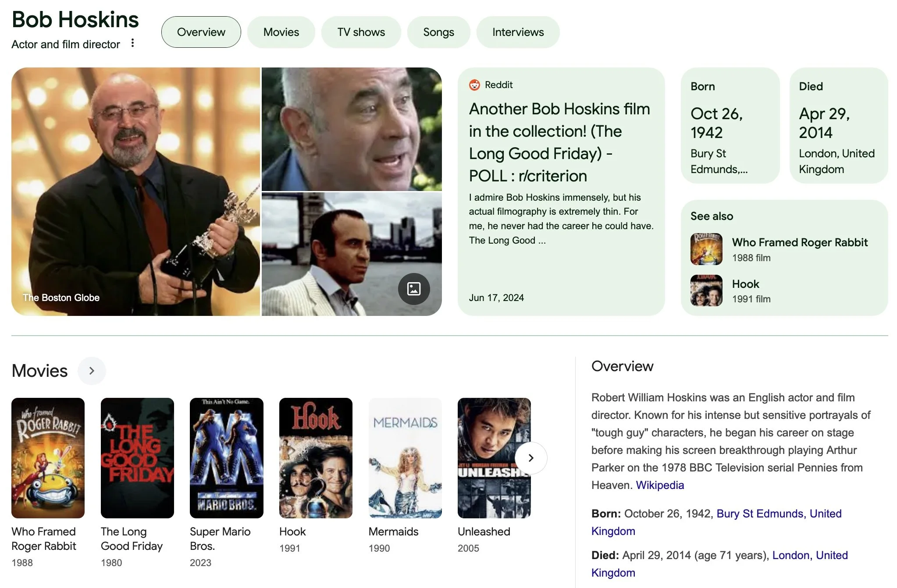Open Hook 1991 film see-also thumbnail
This screenshot has height=588, width=897.
706,290
